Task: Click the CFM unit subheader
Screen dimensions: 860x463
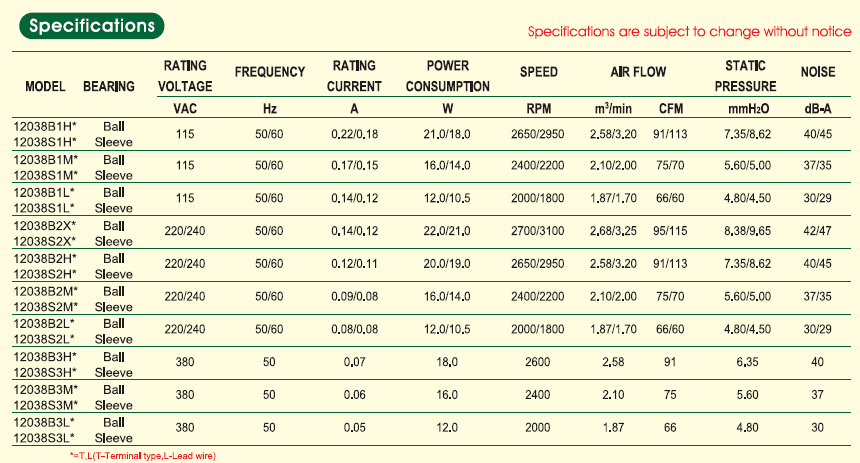Action: [670, 107]
